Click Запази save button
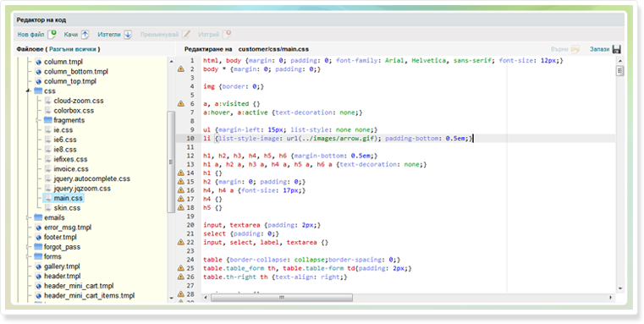 605,49
